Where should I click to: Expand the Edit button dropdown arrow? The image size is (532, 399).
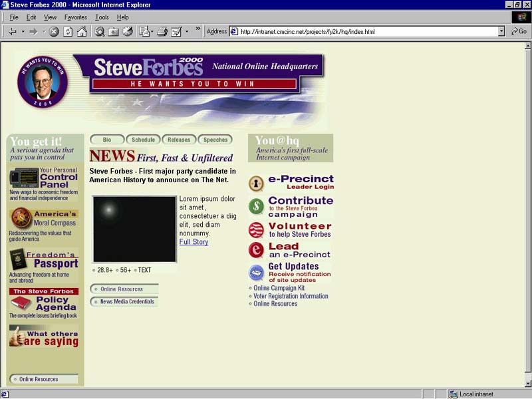[x=187, y=31]
